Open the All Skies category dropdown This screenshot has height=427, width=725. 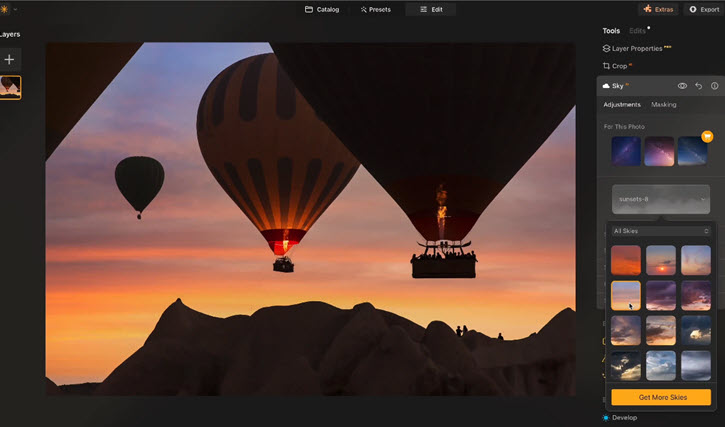click(x=661, y=231)
